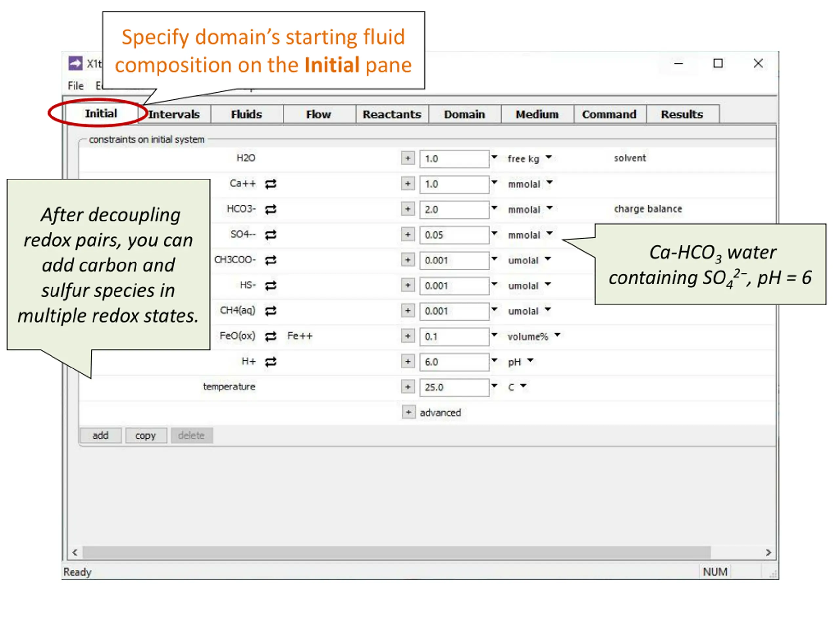This screenshot has width=840, height=630.
Task: Open the CH3COO- umolal unit dropdown
Action: [548, 259]
